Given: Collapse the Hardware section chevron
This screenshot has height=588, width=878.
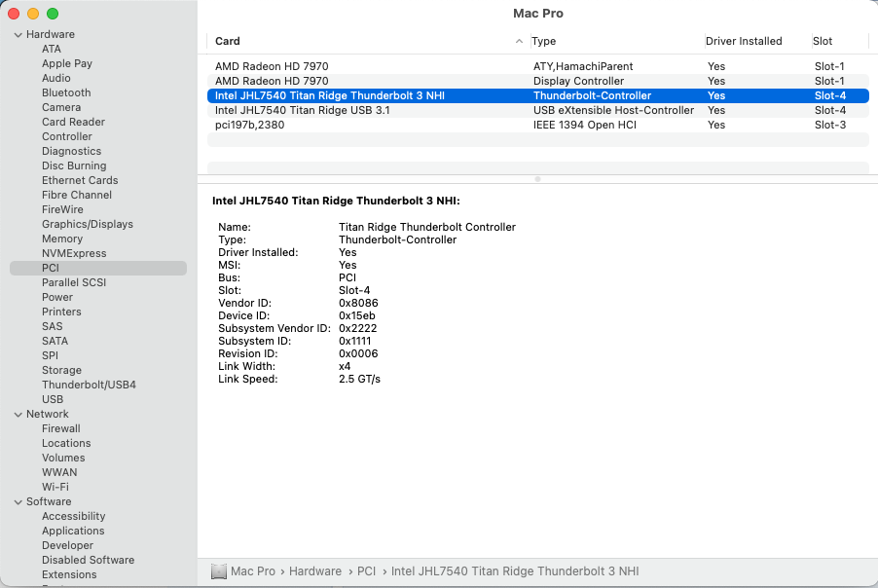Looking at the screenshot, I should pos(18,35).
